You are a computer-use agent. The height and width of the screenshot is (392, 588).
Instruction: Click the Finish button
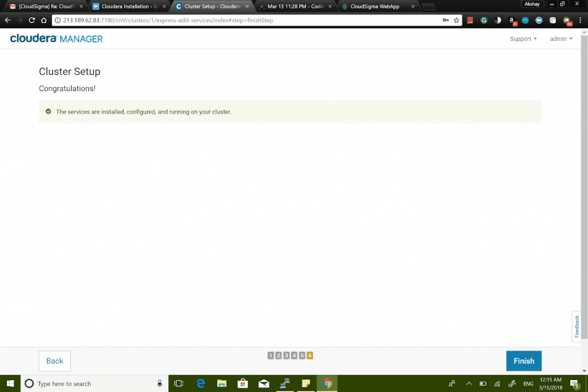tap(523, 361)
